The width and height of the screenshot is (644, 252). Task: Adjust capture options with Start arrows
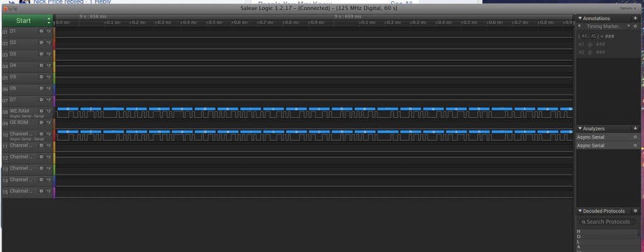[x=49, y=21]
